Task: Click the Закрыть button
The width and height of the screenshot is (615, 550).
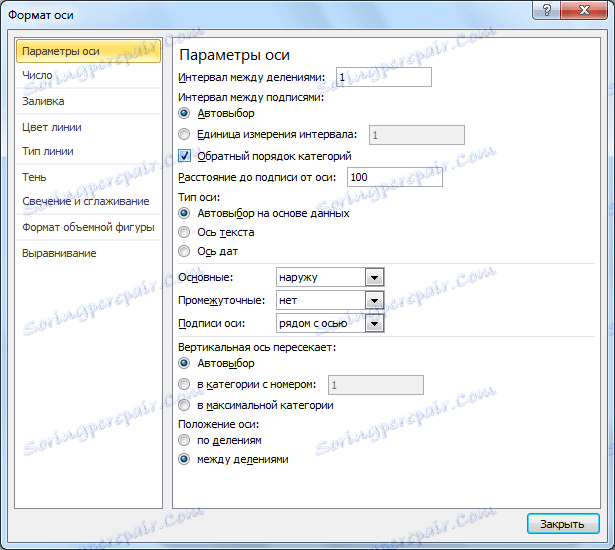Action: point(563,524)
